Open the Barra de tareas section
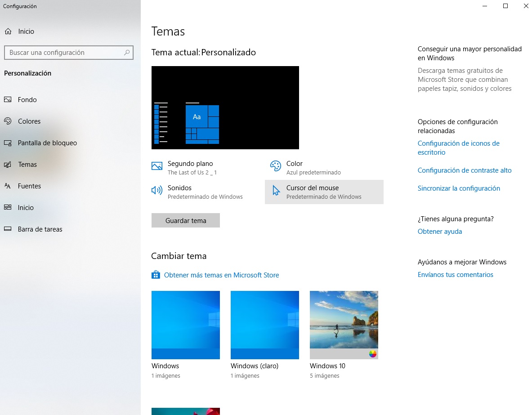 tap(40, 229)
